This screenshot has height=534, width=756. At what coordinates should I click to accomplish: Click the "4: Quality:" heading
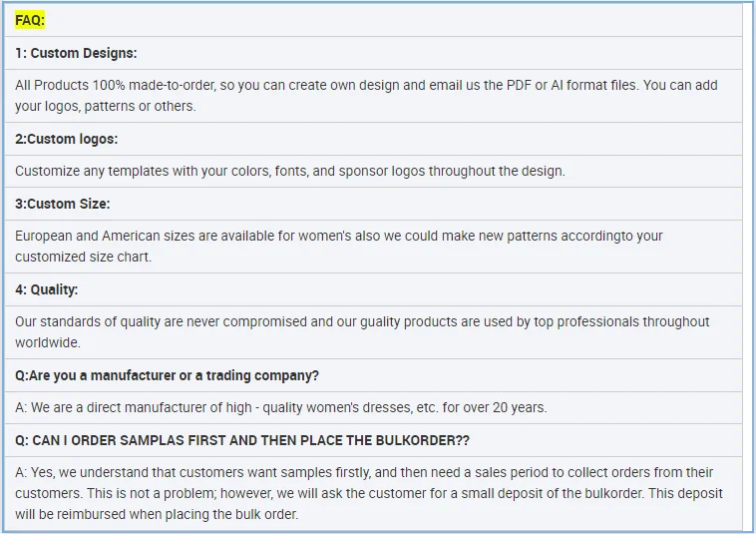46,289
